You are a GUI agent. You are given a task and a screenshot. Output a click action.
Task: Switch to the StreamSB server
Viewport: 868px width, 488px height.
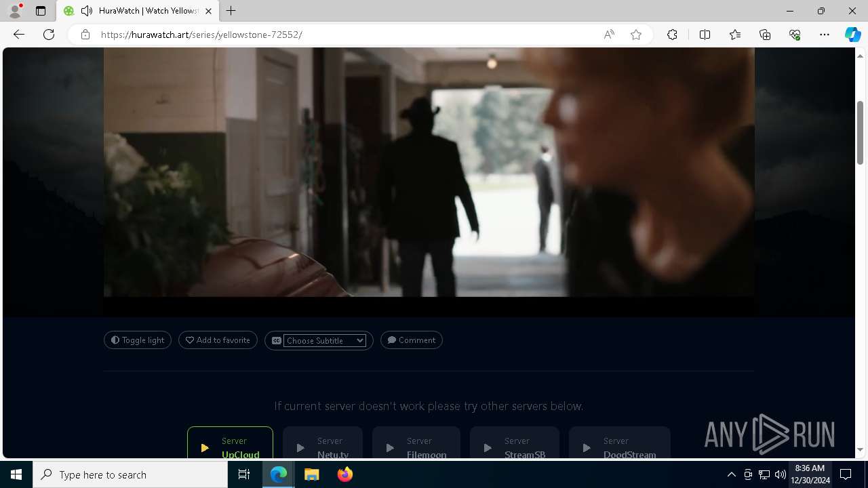[515, 443]
